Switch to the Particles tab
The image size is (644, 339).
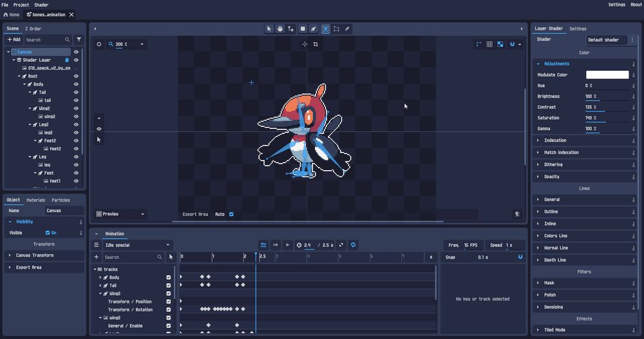point(61,200)
